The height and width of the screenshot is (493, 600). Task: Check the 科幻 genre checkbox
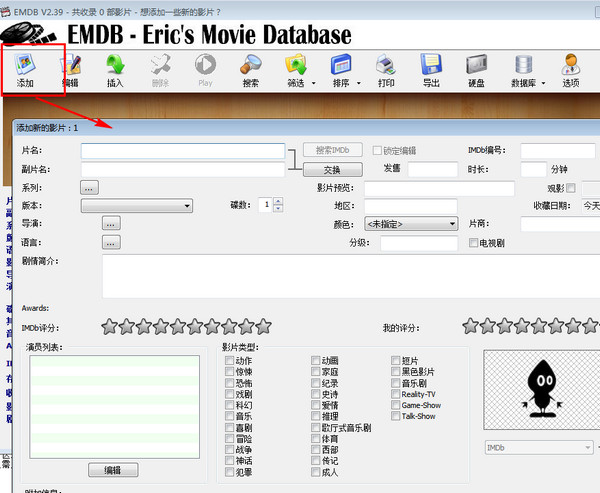coord(229,405)
